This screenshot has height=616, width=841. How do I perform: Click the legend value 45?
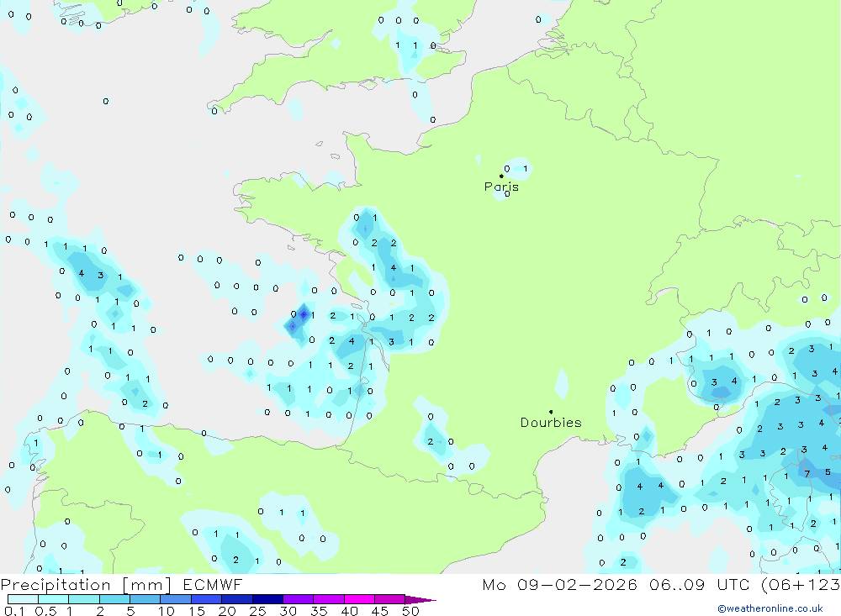pos(380,611)
